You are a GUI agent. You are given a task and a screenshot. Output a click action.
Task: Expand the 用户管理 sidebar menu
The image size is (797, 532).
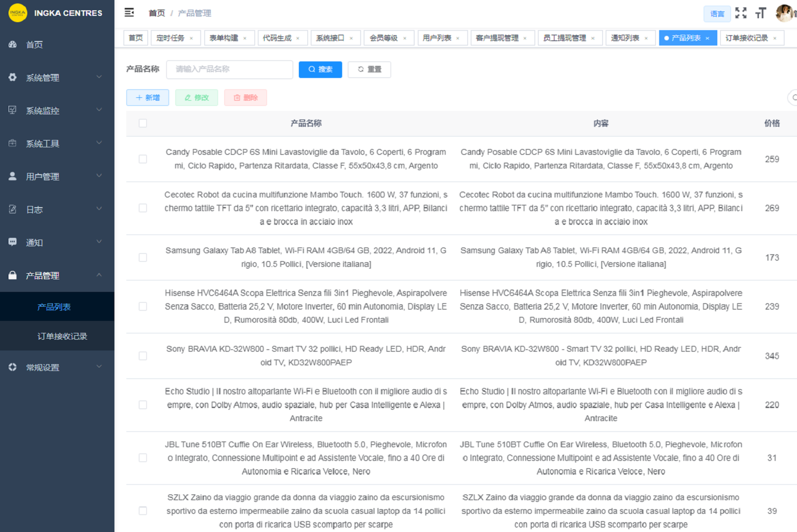57,176
